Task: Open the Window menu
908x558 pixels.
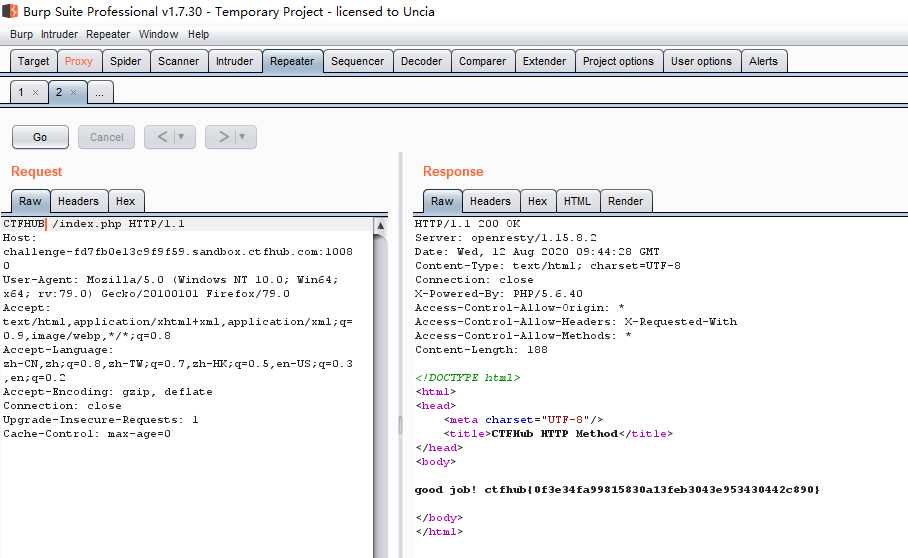Action: click(158, 34)
